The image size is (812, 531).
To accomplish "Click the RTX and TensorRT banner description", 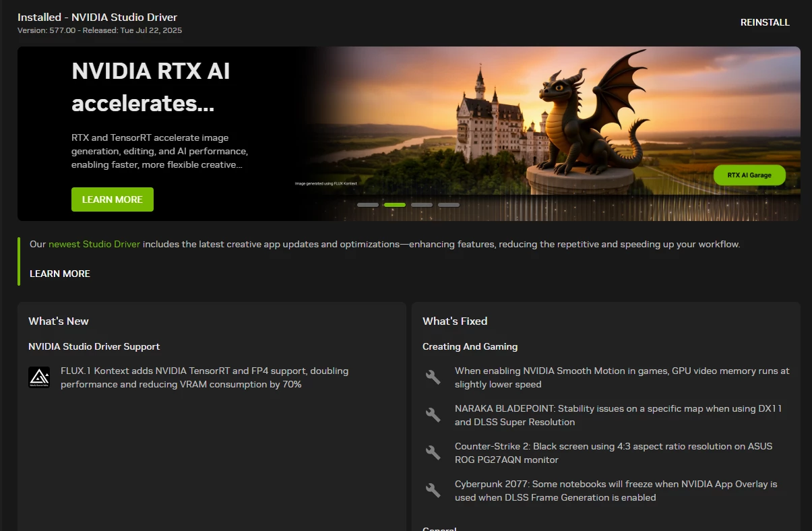I will (160, 151).
